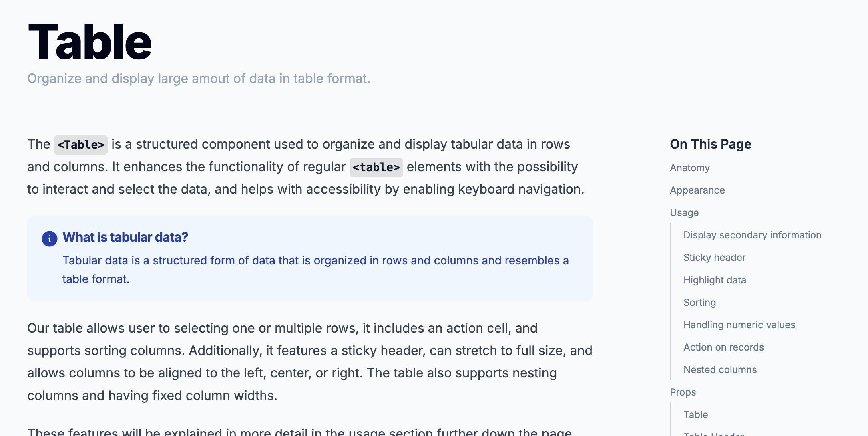Click the On This Page heading
This screenshot has width=868, height=436.
[x=711, y=144]
